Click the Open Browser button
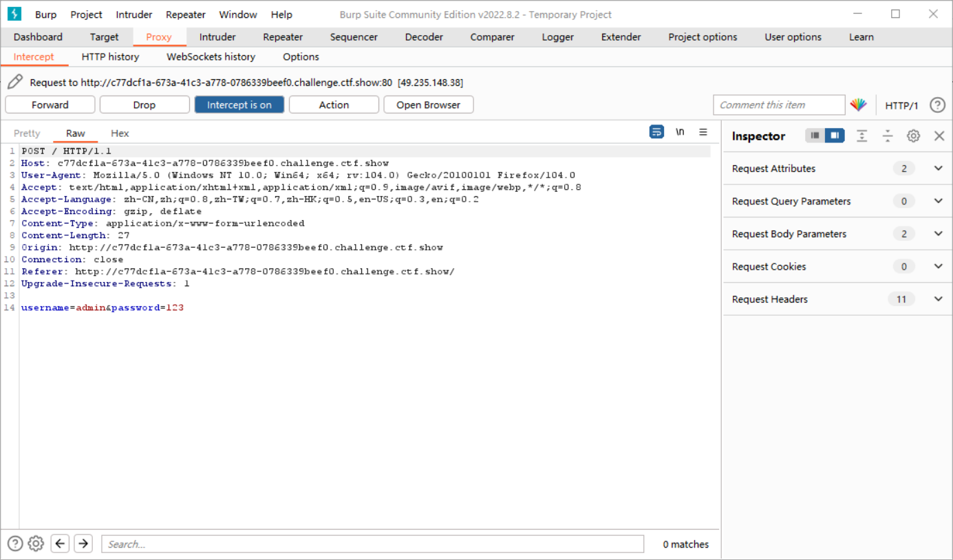The width and height of the screenshot is (953, 560). click(x=428, y=105)
